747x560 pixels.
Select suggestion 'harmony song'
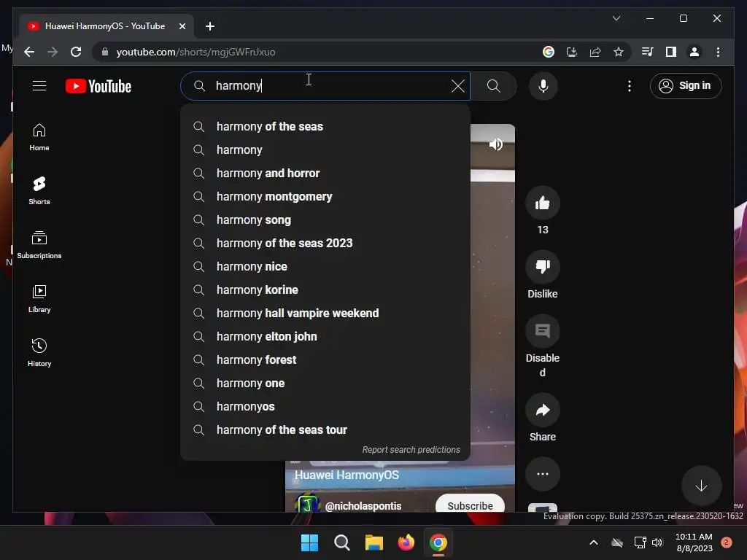pos(325,219)
